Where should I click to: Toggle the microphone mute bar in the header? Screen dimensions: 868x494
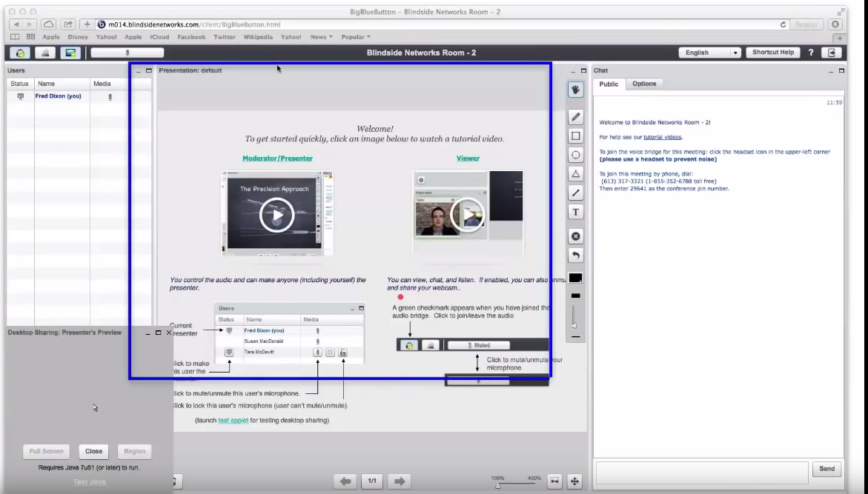pos(127,53)
